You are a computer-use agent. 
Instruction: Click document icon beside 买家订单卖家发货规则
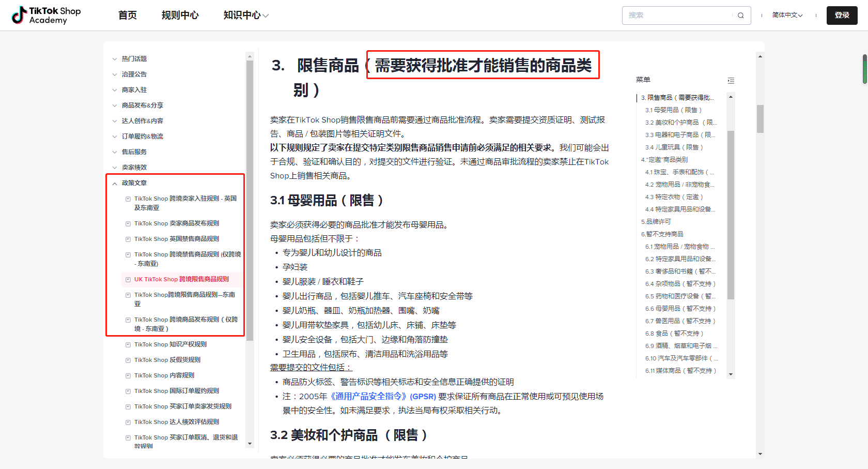[128, 407]
